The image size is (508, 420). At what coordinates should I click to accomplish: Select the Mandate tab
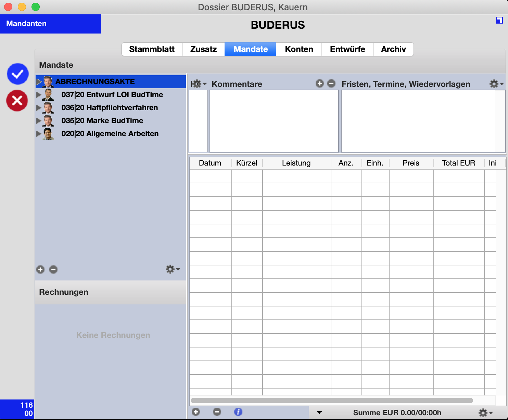[250, 49]
